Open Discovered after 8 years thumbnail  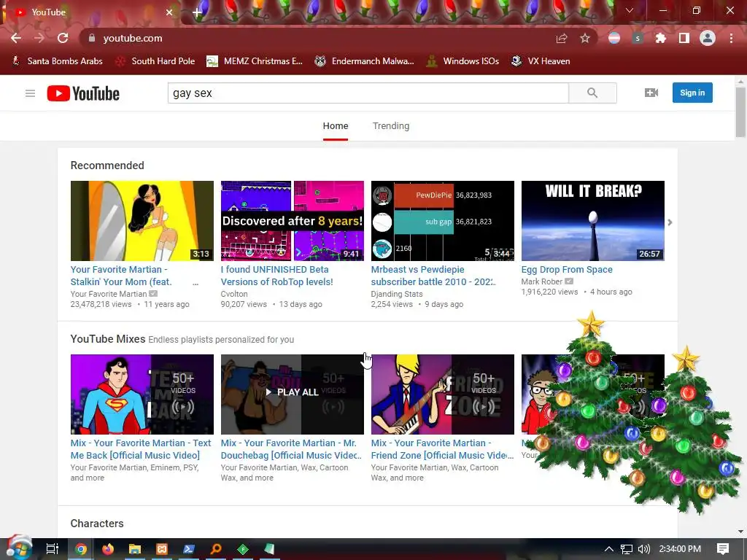292,221
